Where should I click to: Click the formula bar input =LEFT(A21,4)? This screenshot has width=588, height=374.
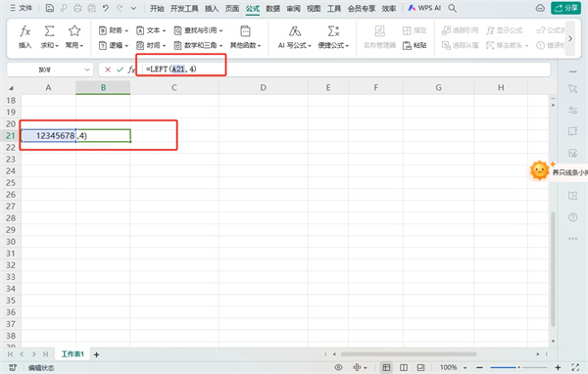click(346, 70)
